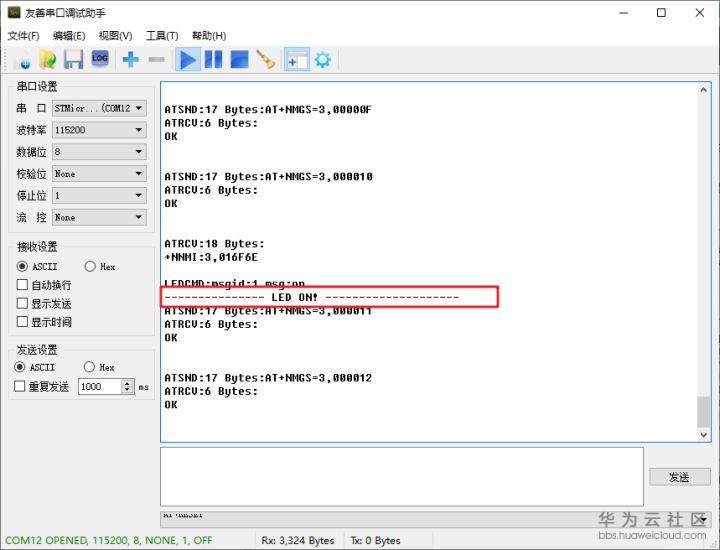
Task: Add item with blue plus icon
Action: [130, 60]
